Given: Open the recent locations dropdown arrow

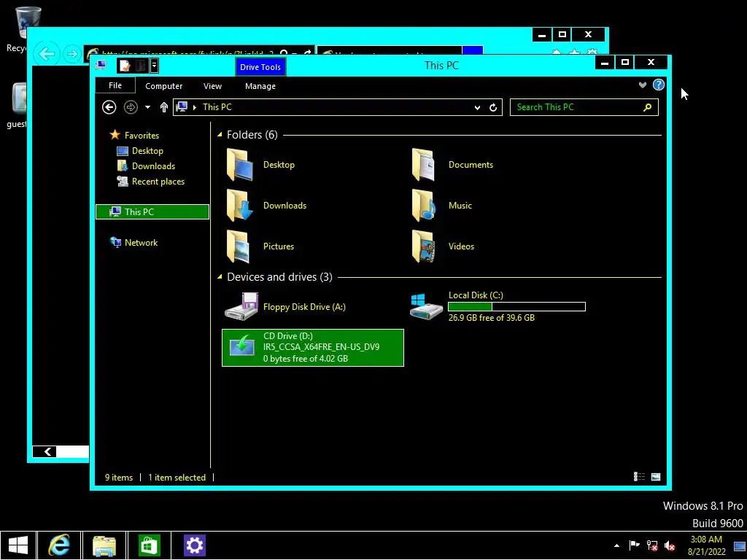Looking at the screenshot, I should pos(147,107).
